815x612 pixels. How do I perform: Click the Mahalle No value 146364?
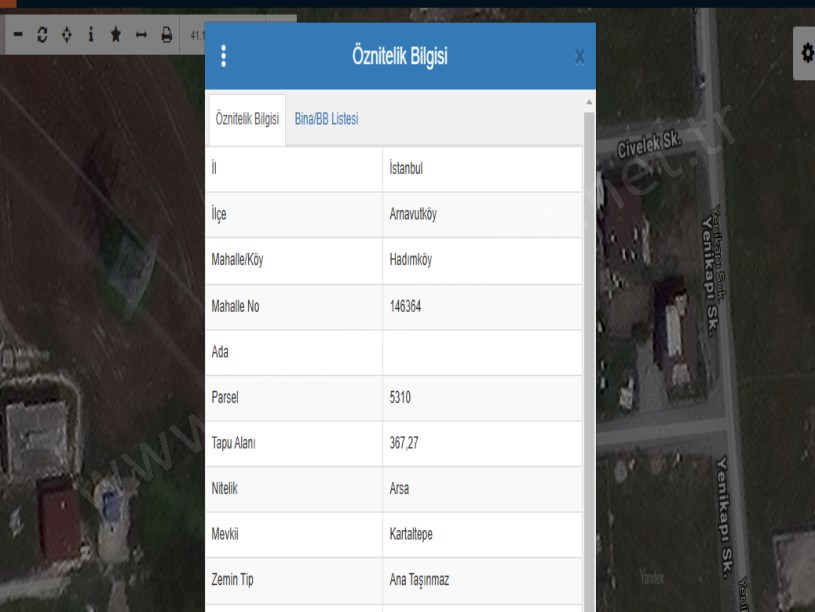point(405,307)
